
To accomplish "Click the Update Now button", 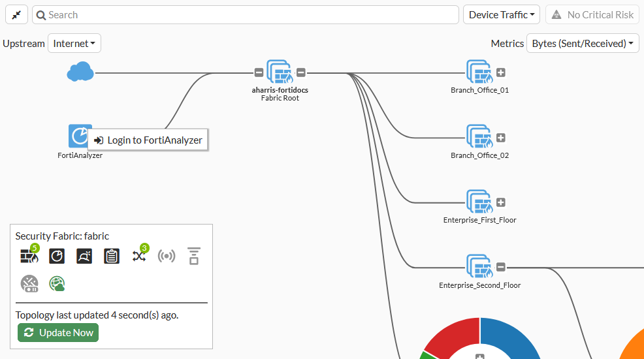I will coord(58,333).
